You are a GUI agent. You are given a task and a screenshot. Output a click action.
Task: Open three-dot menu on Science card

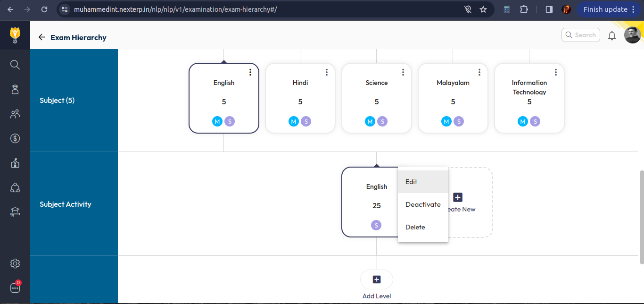[x=403, y=72]
